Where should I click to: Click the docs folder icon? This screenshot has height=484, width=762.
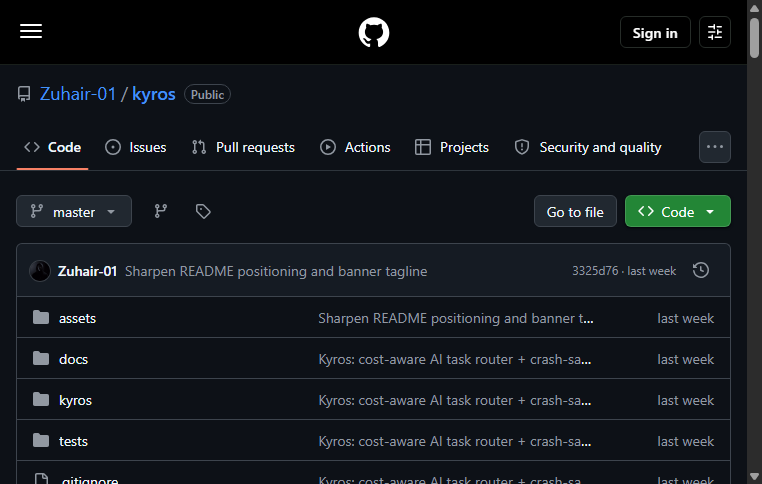pyautogui.click(x=41, y=359)
